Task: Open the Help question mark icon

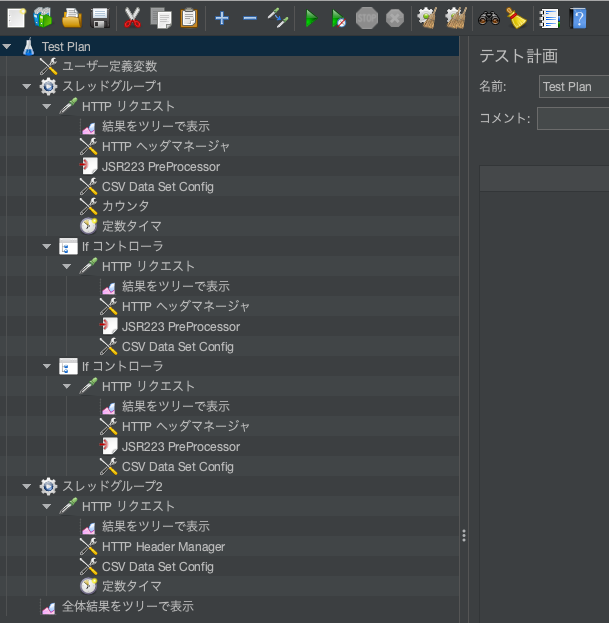Action: pos(578,19)
